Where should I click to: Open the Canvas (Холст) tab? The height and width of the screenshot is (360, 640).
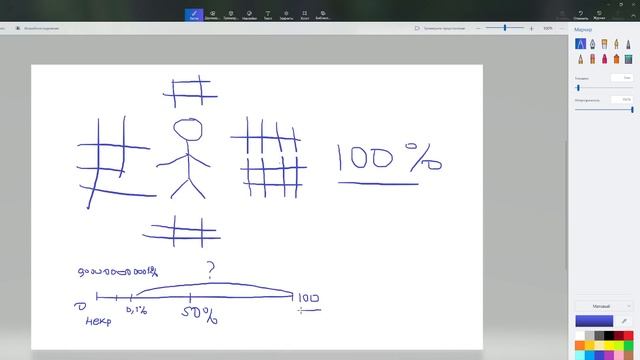pos(304,15)
